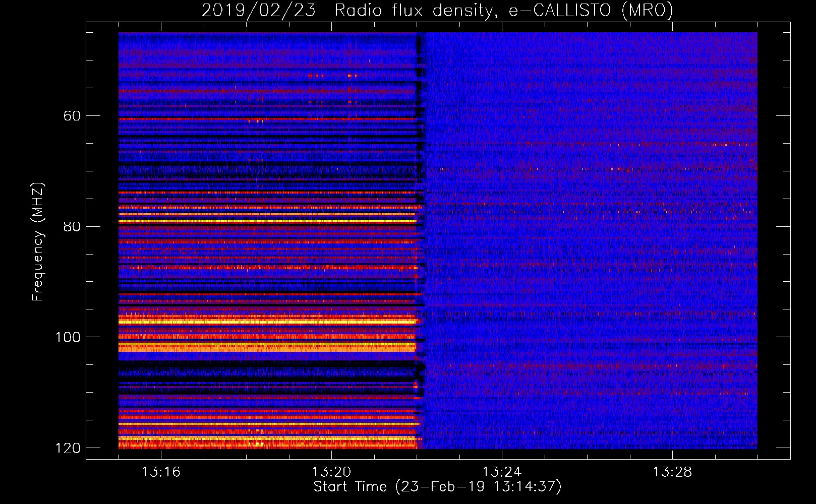This screenshot has width=816, height=504.
Task: Click the 80 frequency tick label
Action: [72, 226]
